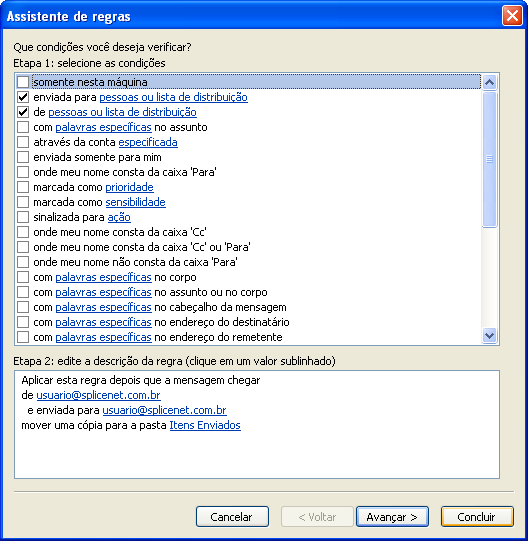Check the 'somente nesta máquina' checkbox
The image size is (528, 541).
point(23,82)
